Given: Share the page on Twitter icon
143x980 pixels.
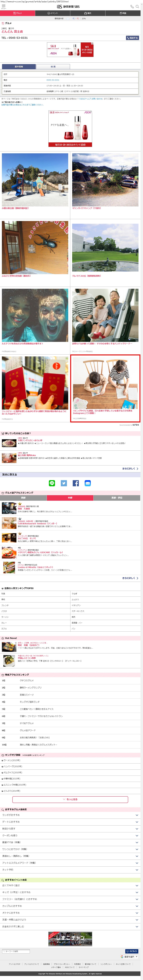Looking at the screenshot, I should coord(64,483).
